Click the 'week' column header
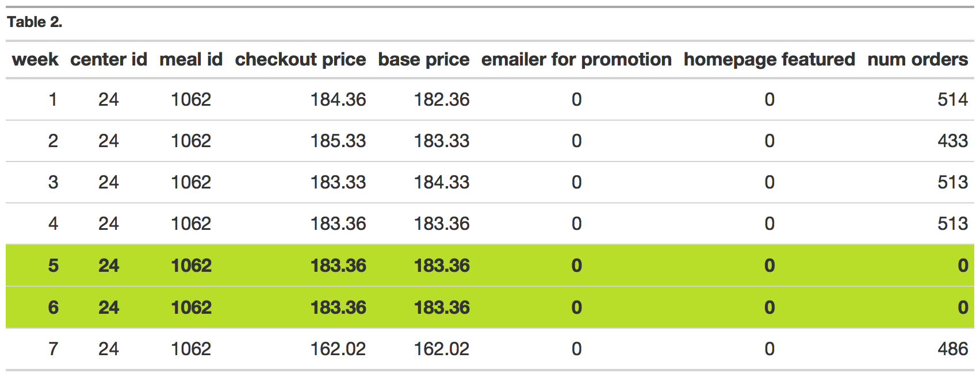Screen dimensions: 980x377 (x=35, y=59)
